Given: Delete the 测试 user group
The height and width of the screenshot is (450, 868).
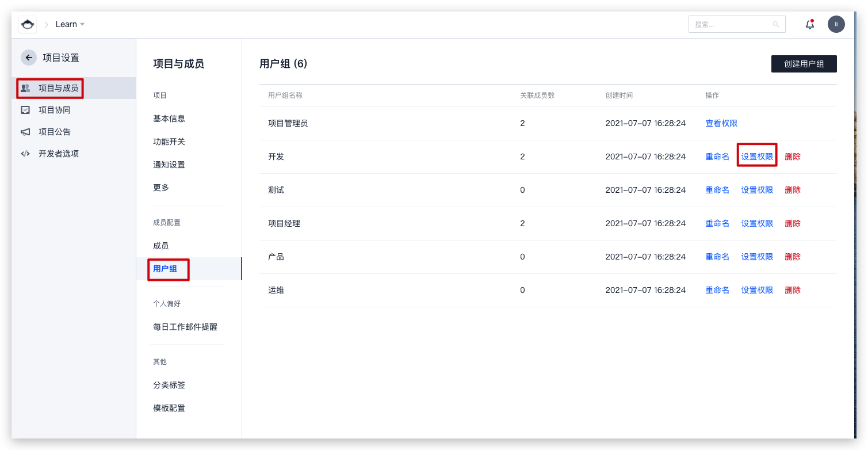Looking at the screenshot, I should click(793, 190).
